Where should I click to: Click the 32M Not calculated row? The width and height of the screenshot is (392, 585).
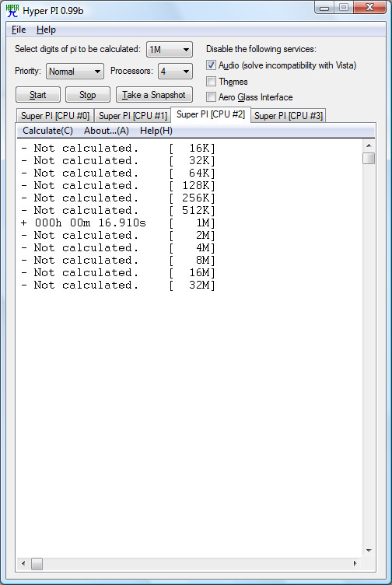[x=118, y=285]
